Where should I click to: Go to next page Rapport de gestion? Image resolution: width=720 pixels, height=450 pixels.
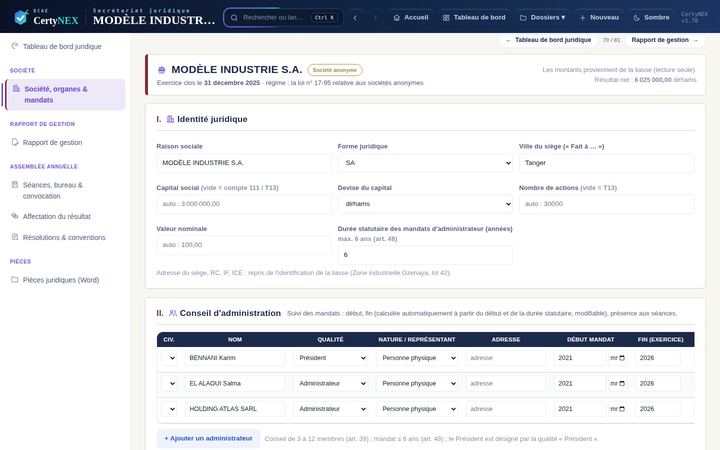pyautogui.click(x=664, y=40)
